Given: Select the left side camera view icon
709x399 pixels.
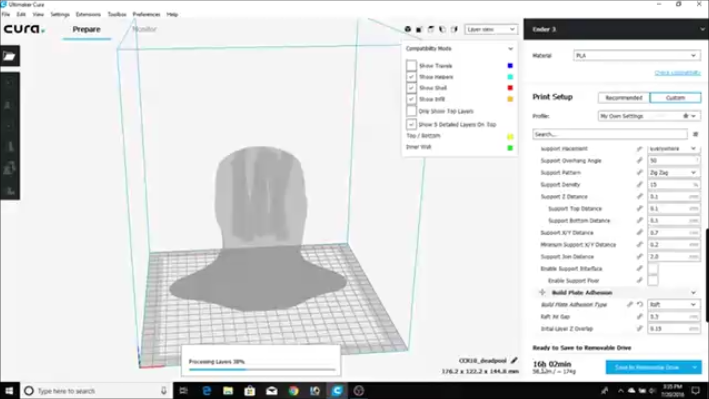Looking at the screenshot, I should [443, 29].
